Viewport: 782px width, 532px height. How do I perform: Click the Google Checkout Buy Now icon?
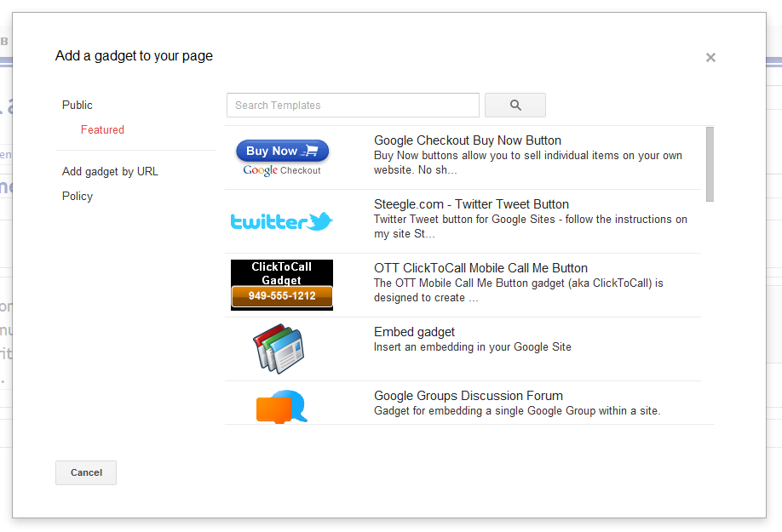282,157
